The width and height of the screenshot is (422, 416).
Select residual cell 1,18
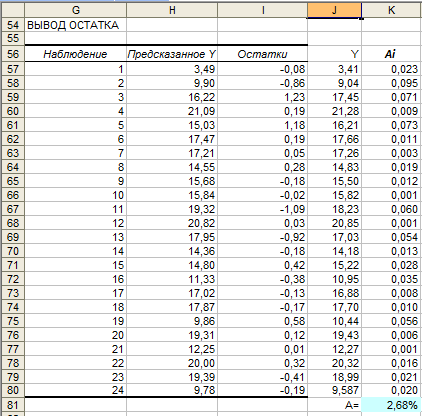[263, 125]
